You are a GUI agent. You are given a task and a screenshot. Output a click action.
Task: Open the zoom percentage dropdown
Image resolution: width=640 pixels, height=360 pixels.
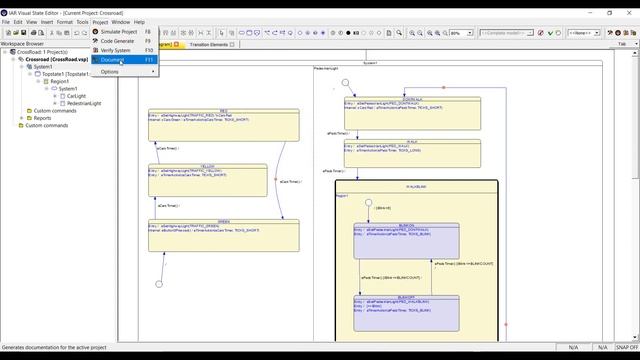(470, 33)
